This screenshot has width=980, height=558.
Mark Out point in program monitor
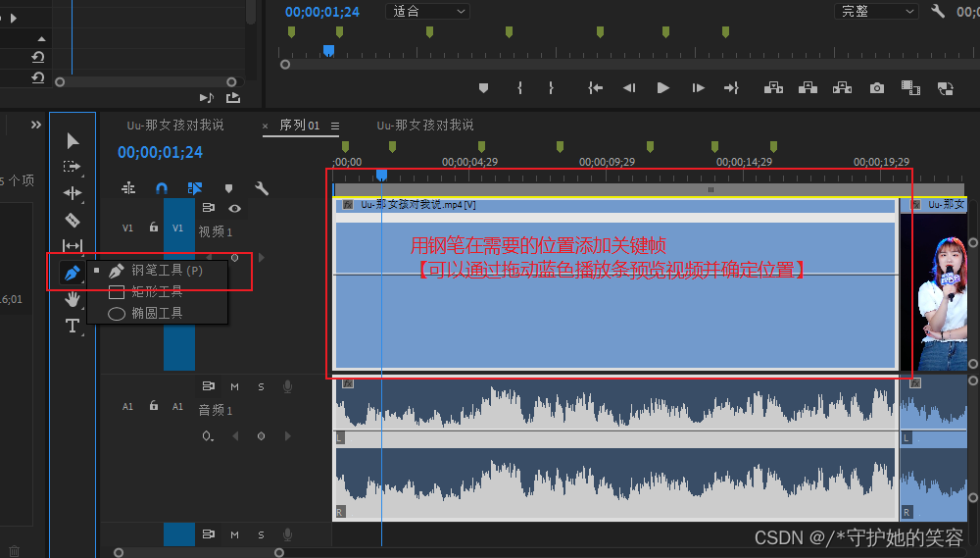pos(551,88)
